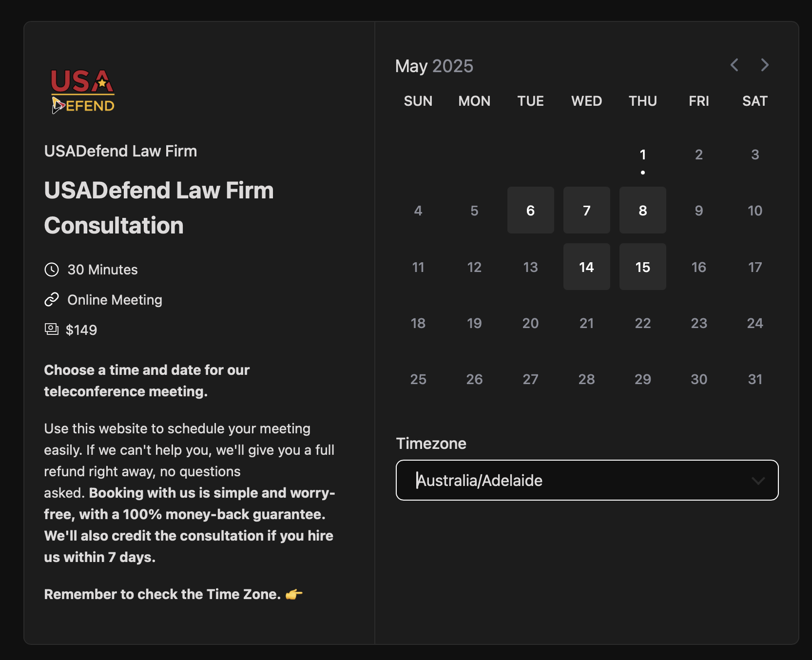Click disabled date 30
The image size is (812, 660).
point(699,379)
